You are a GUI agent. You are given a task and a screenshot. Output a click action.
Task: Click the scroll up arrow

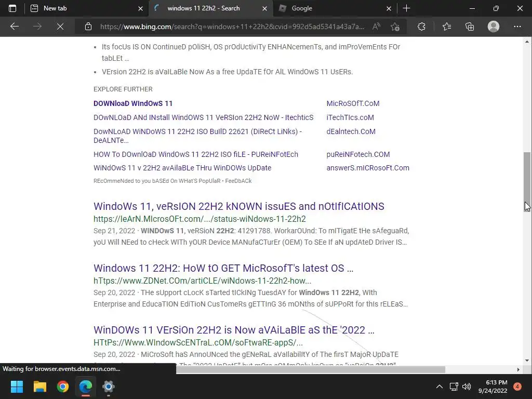pos(527,42)
